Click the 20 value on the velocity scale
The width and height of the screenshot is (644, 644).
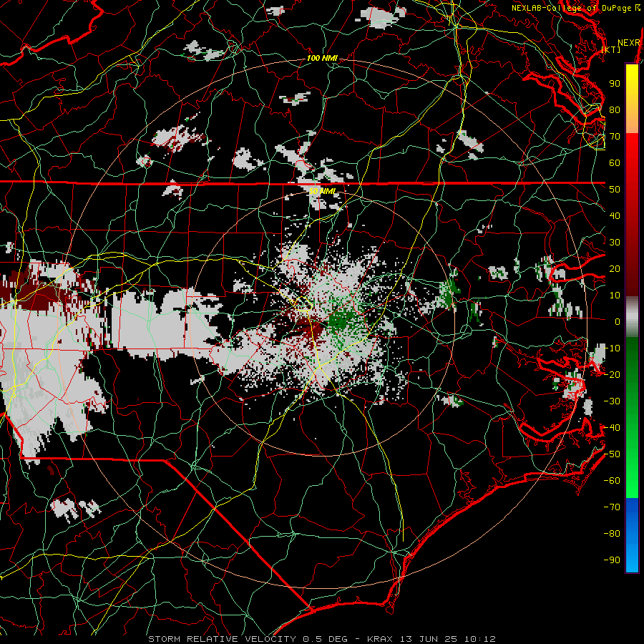tap(615, 269)
